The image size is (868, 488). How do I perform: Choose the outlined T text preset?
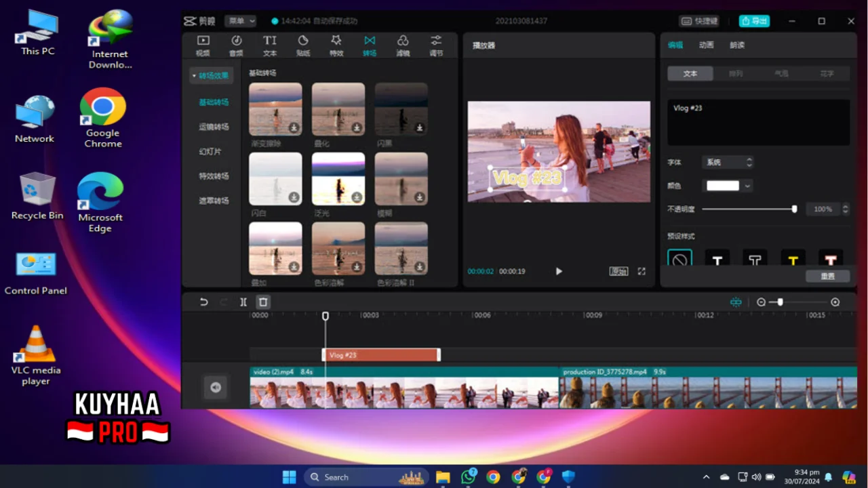pos(755,258)
